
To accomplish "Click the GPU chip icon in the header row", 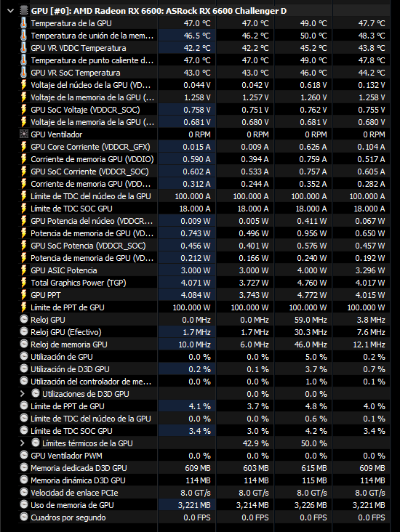I will (x=24, y=11).
